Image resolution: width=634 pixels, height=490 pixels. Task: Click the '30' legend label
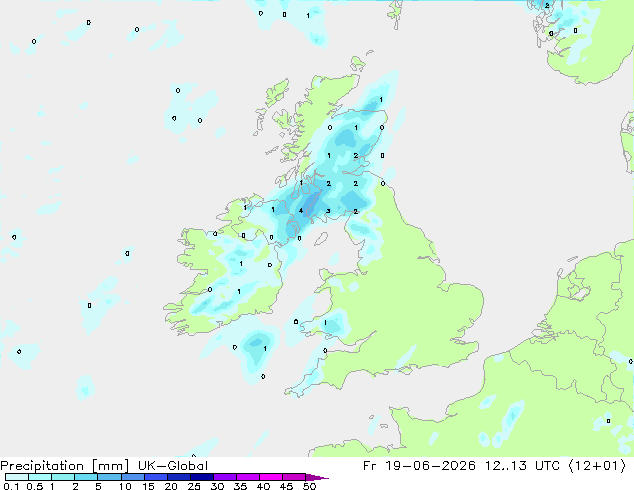pyautogui.click(x=217, y=486)
